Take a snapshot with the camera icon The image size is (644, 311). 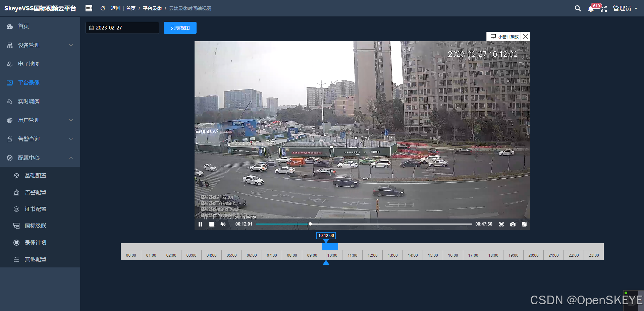tap(513, 224)
